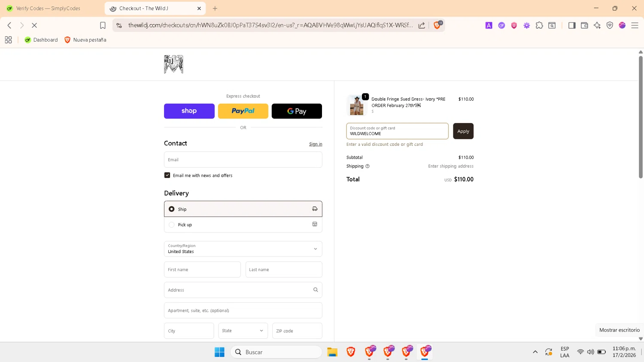
Task: Stop loading the page
Action: tap(34, 25)
